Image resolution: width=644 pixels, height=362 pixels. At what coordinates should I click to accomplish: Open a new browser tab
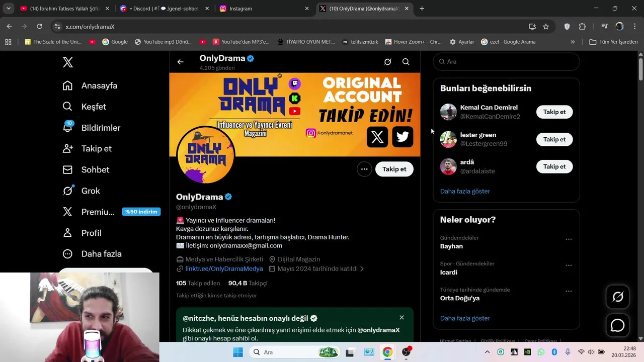[422, 9]
